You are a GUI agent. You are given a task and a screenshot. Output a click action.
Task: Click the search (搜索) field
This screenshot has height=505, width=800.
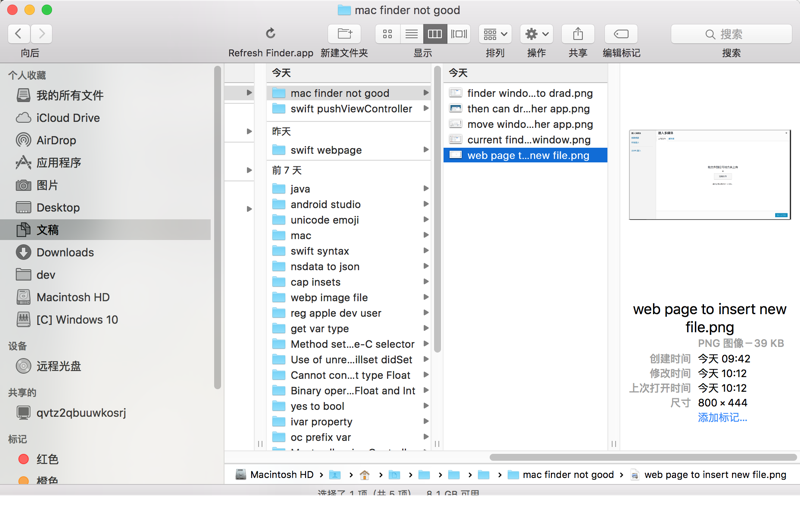(x=731, y=34)
